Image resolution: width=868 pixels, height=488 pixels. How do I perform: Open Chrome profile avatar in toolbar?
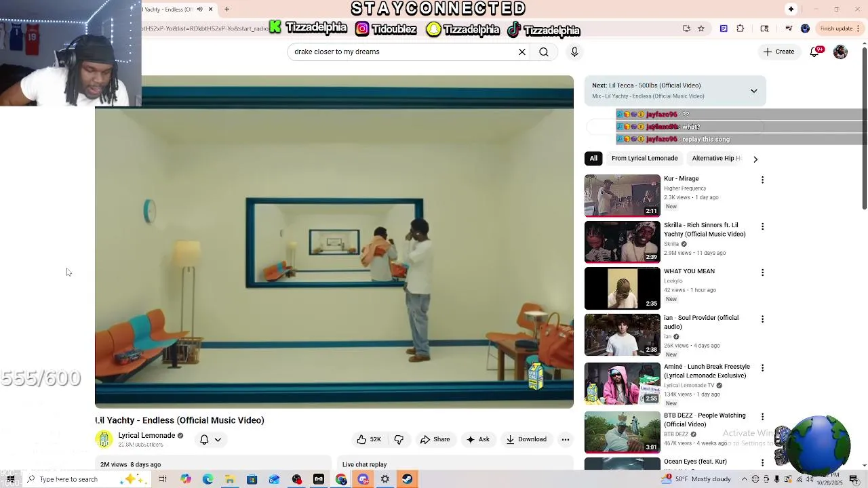805,28
